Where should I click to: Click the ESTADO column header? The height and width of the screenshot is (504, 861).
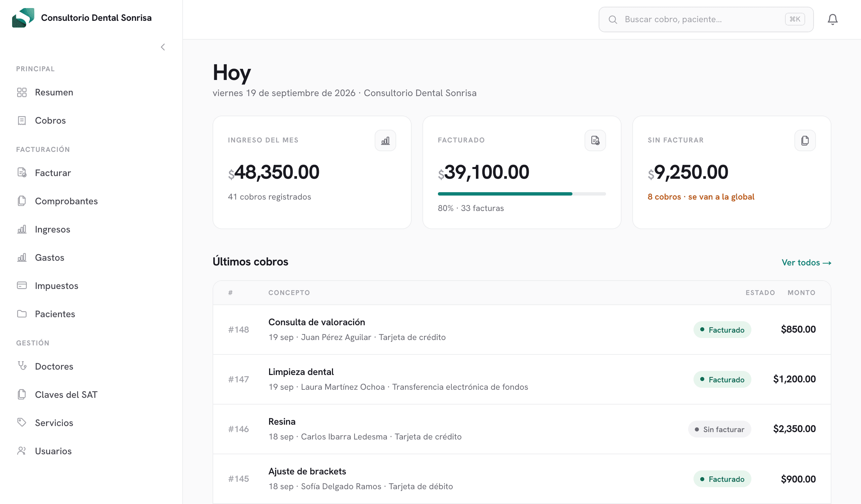[x=760, y=292]
